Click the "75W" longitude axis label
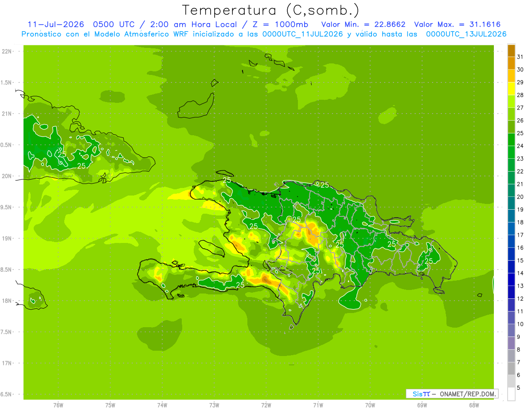The height and width of the screenshot is (411, 532). [x=110, y=405]
